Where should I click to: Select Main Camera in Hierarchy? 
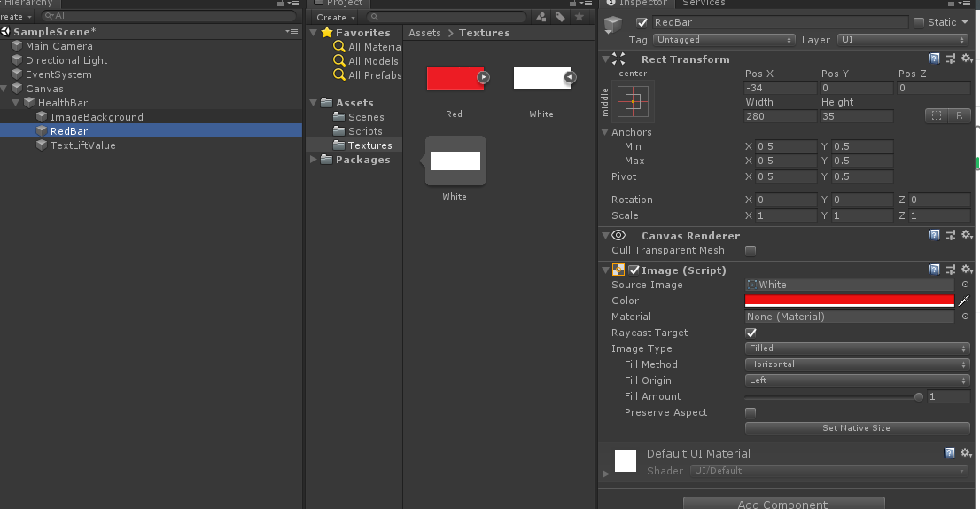coord(58,45)
